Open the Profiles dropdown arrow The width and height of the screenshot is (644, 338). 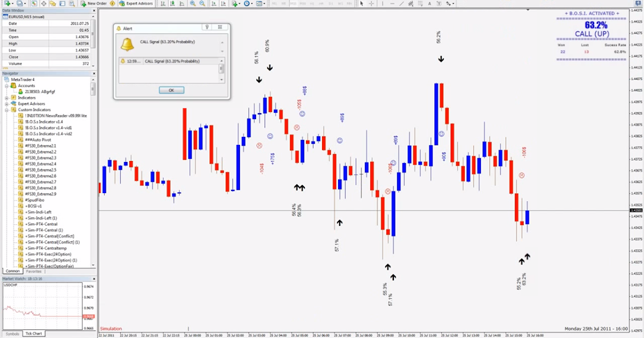coord(25,3)
